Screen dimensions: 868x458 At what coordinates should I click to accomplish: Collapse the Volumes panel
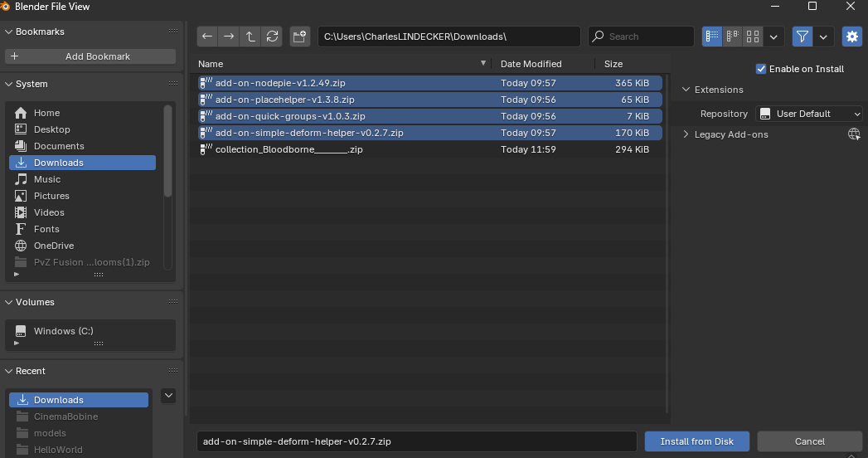pyautogui.click(x=8, y=302)
